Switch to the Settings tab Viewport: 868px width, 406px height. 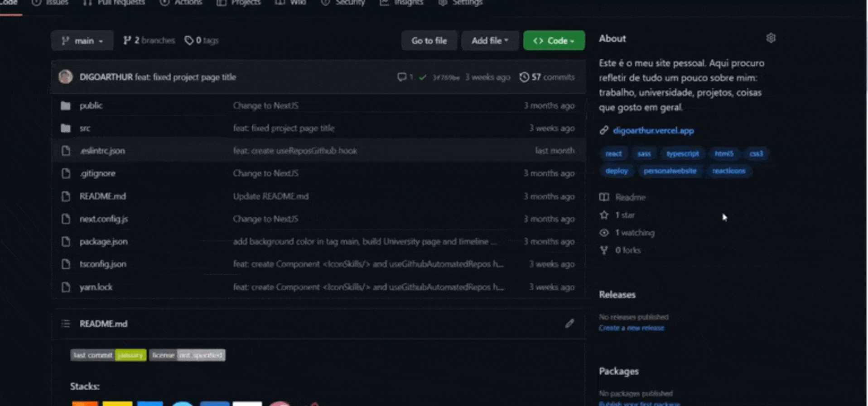460,3
